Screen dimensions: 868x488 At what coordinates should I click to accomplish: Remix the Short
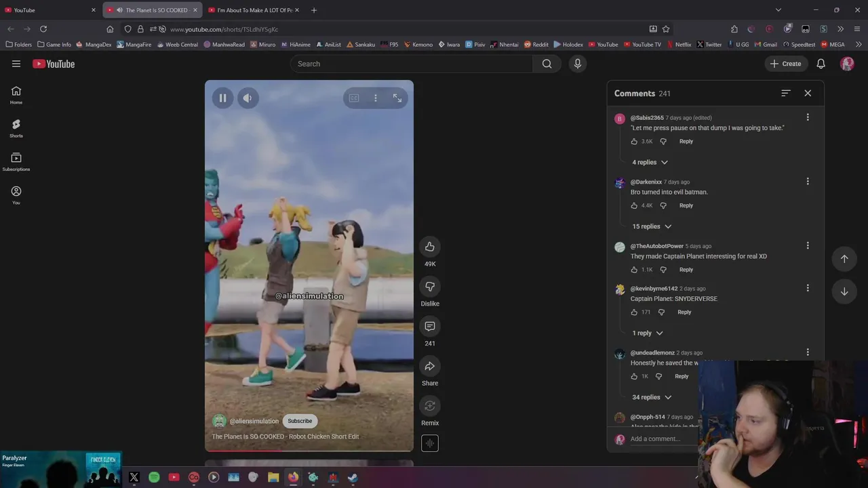point(430,406)
